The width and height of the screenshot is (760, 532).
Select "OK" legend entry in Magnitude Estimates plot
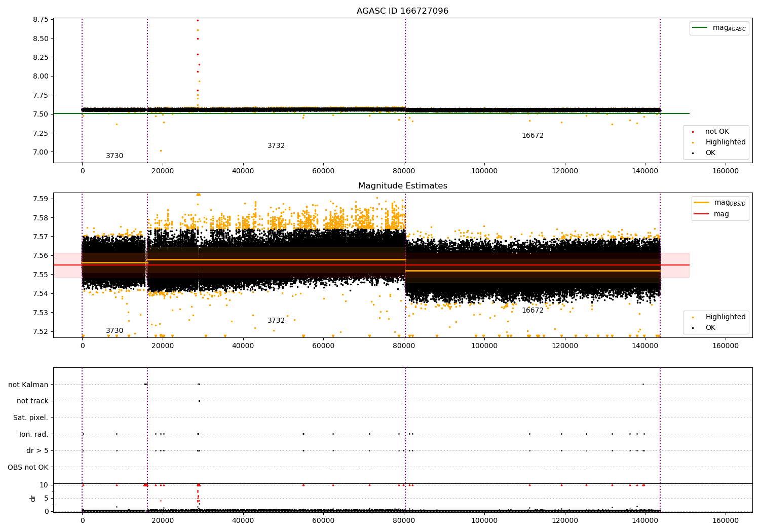coord(704,328)
